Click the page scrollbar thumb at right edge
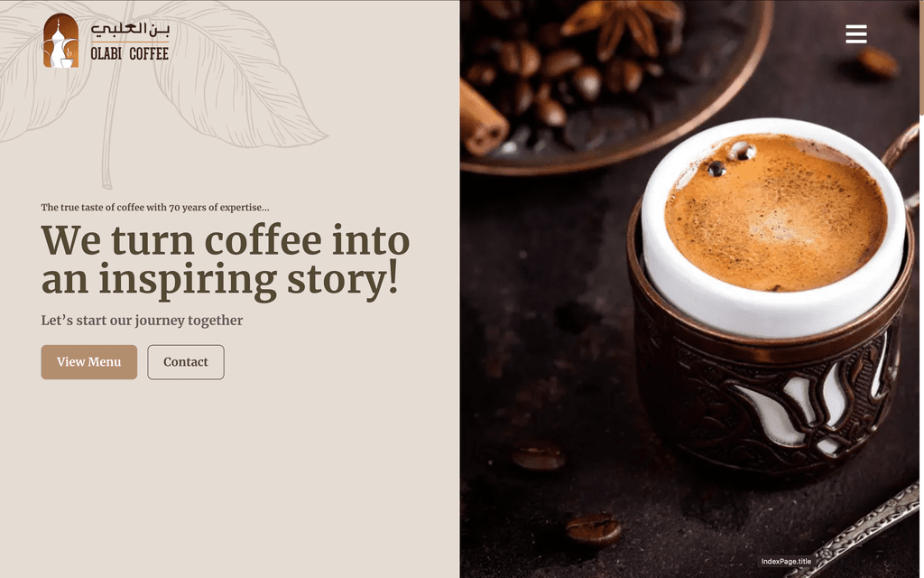The image size is (924, 578). [x=921, y=58]
